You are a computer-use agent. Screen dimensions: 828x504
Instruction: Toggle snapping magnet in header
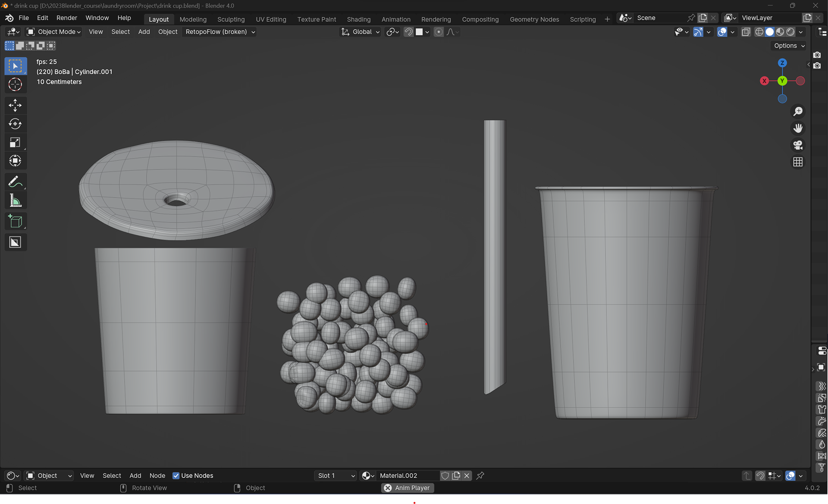[408, 32]
